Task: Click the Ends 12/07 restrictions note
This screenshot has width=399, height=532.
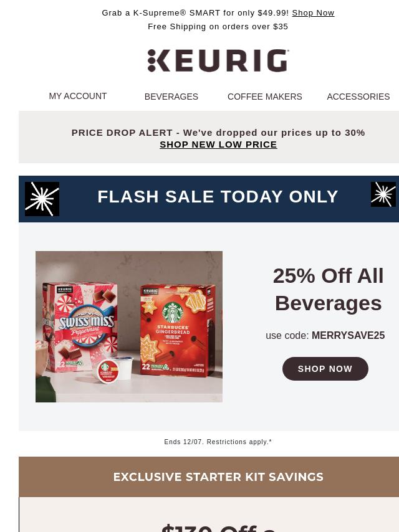Action: point(218,442)
